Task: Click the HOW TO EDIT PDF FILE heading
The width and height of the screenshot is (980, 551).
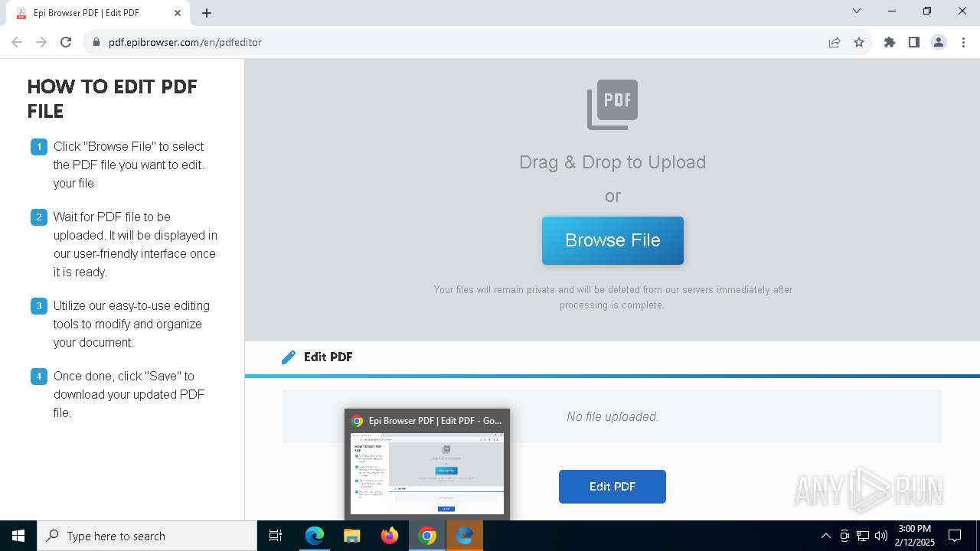Action: [113, 99]
